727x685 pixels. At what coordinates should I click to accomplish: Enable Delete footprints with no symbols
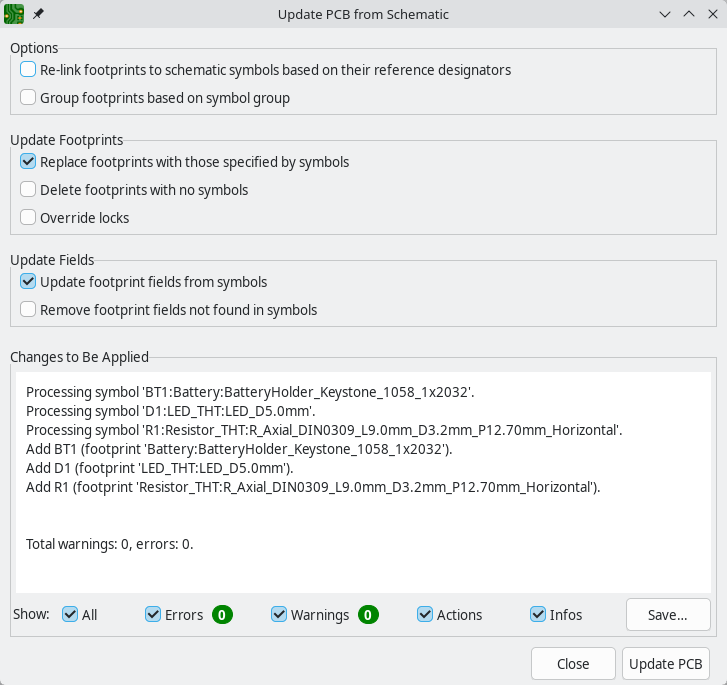(x=28, y=189)
